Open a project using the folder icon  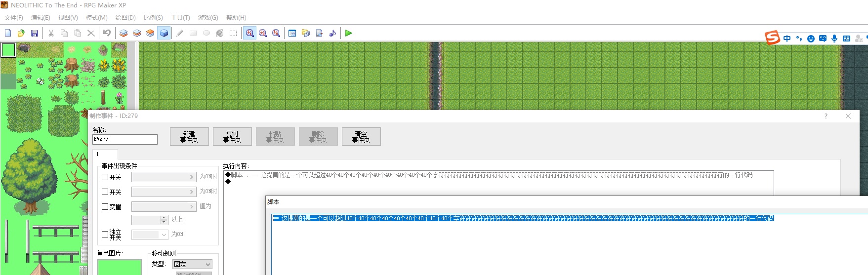(21, 33)
